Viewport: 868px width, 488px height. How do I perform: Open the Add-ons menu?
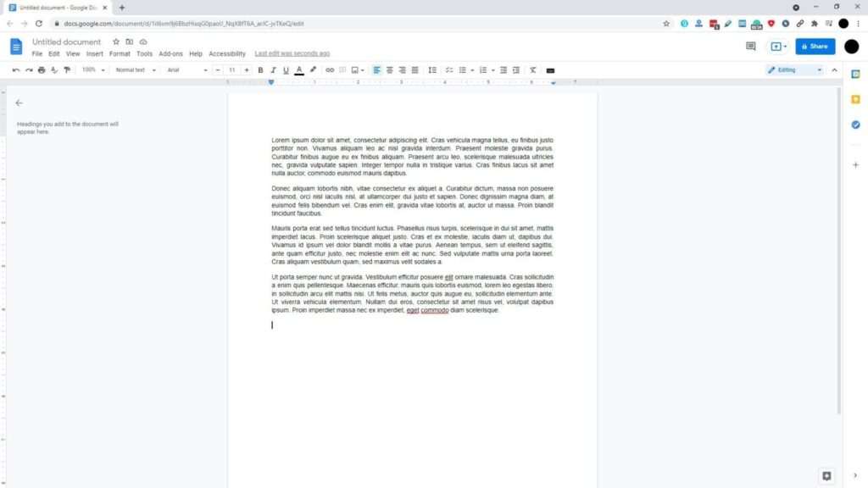tap(170, 53)
